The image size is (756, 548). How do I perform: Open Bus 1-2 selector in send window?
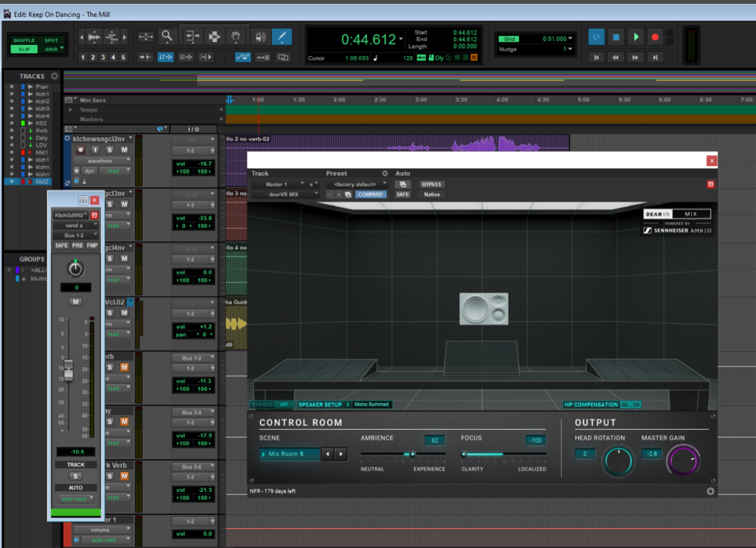tap(75, 236)
